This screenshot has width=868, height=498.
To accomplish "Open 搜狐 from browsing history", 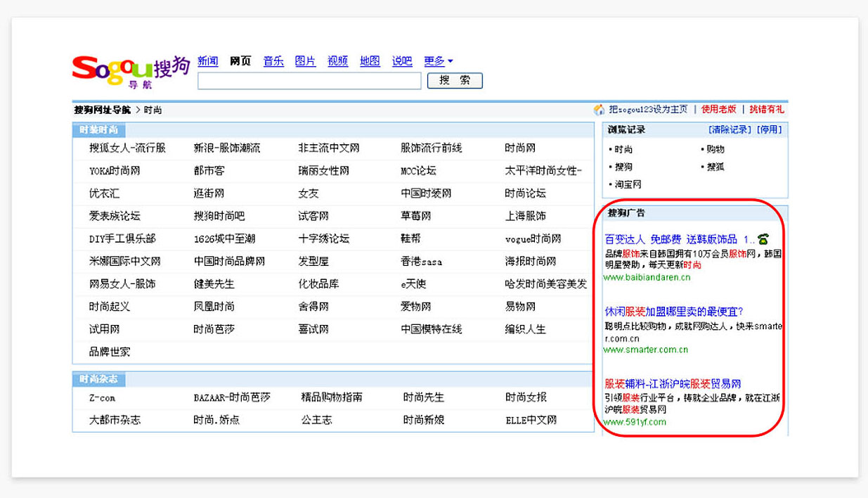I will pyautogui.click(x=715, y=167).
